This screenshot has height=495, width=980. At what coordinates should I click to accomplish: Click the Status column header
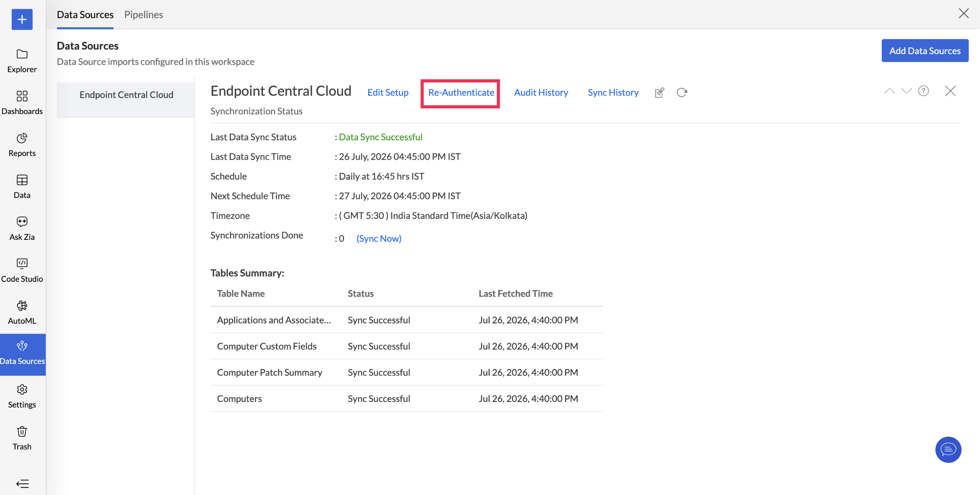[x=360, y=293]
